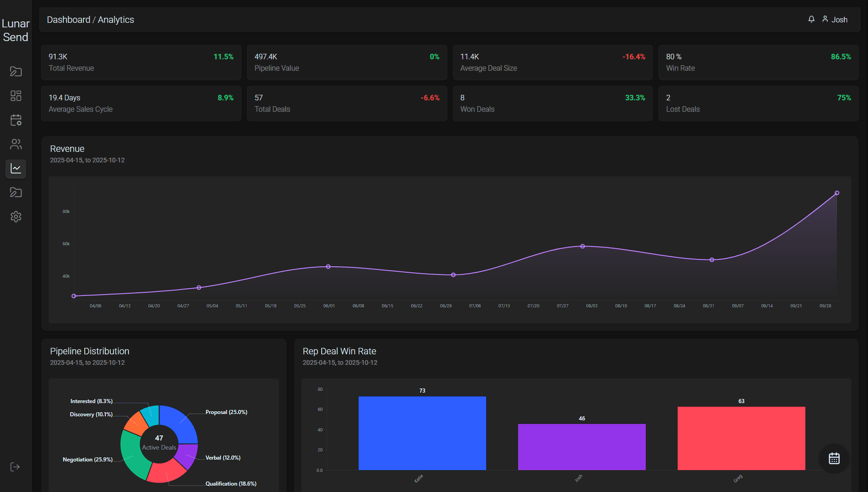Screen dimensions: 868x492
Task: Open the Dashboard grid icon in sidebar
Action: [16, 96]
